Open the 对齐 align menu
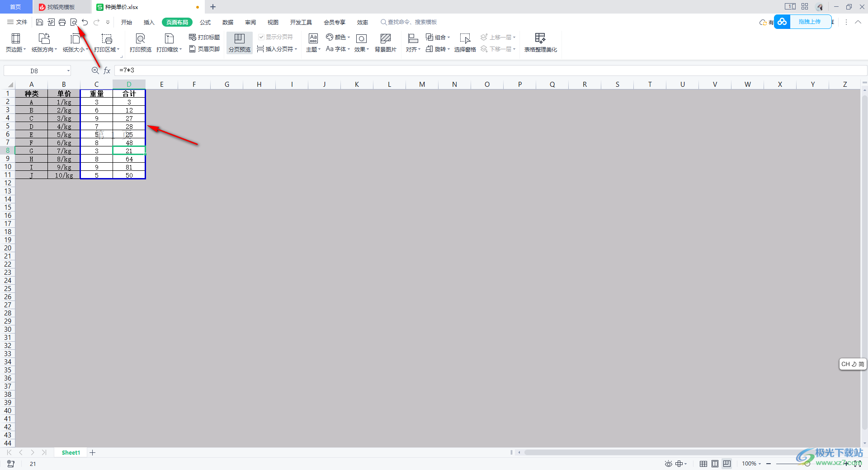Viewport: 868px width, 470px height. pos(413,43)
